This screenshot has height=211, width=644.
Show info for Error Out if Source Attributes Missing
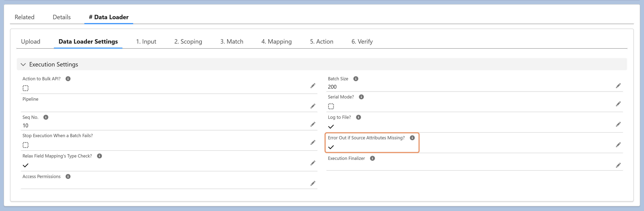[412, 138]
